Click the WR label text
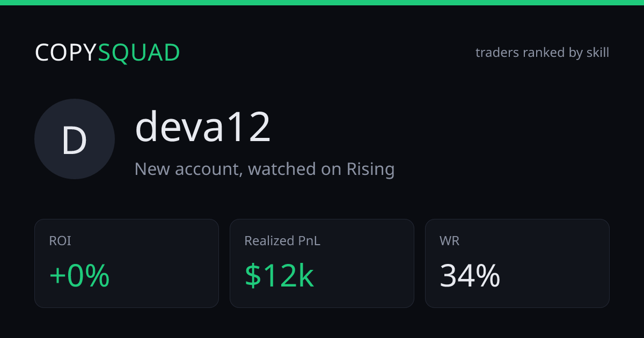 [x=450, y=241]
